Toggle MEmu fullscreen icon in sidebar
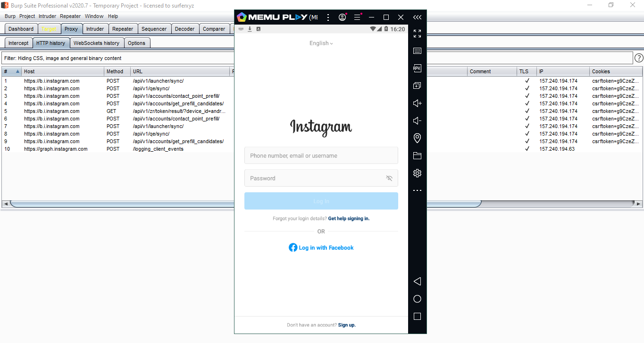Screen dimensions: 644x343 [x=417, y=34]
